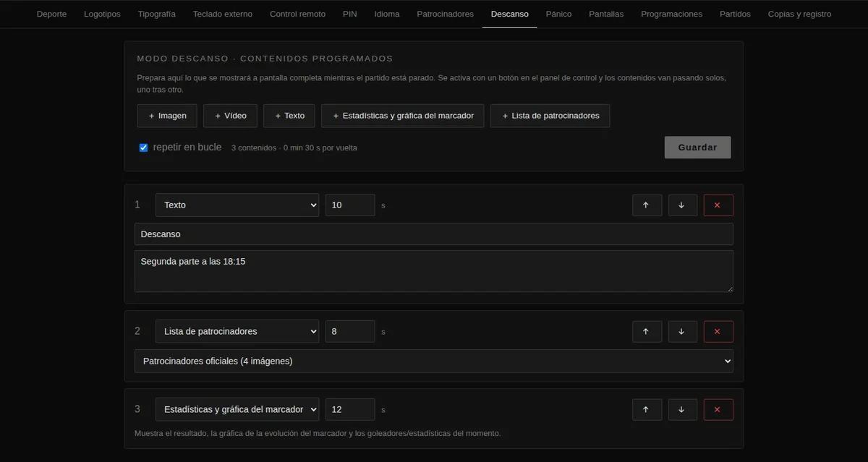Screen dimensions: 868x462
Task: Focus the 12 seconds duration field
Action: [x=350, y=409]
